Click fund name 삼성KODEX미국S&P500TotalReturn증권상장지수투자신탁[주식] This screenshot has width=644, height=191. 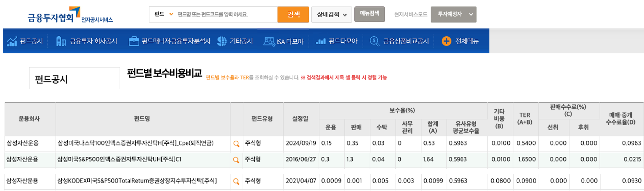click(x=137, y=181)
